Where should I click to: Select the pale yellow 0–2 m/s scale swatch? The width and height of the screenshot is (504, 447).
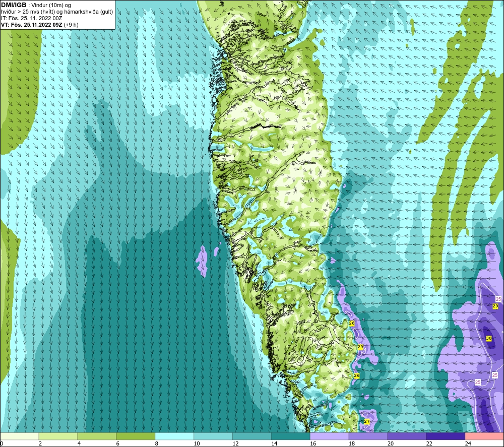click(x=20, y=436)
